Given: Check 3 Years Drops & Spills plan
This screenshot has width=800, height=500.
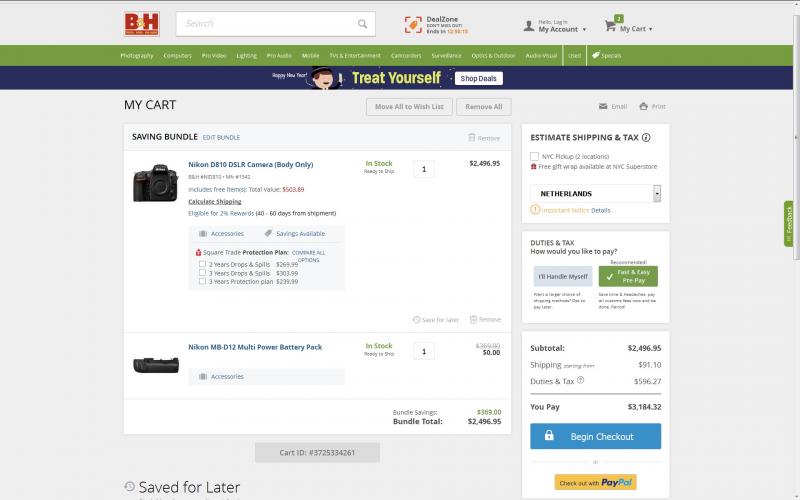Looking at the screenshot, I should 203,272.
